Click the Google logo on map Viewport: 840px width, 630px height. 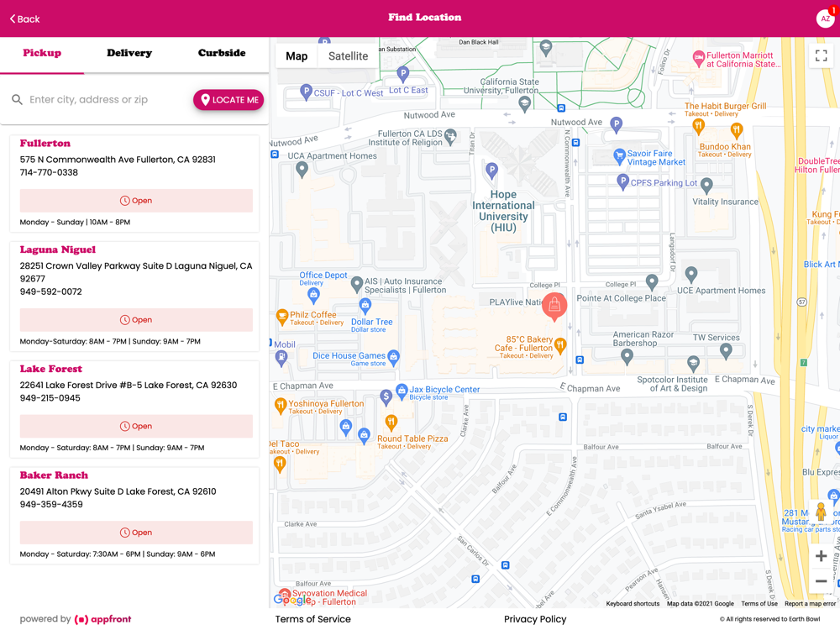pos(294,600)
